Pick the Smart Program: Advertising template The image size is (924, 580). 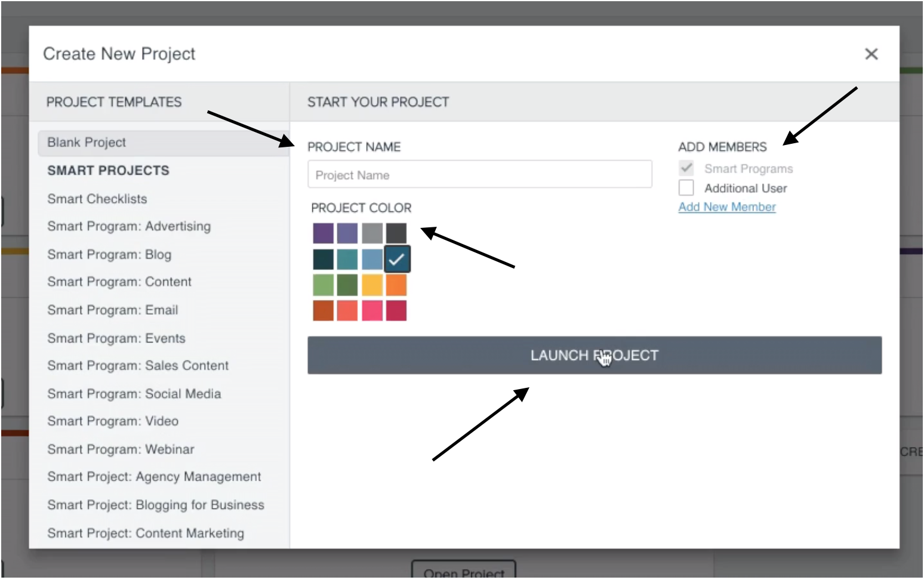coord(129,227)
